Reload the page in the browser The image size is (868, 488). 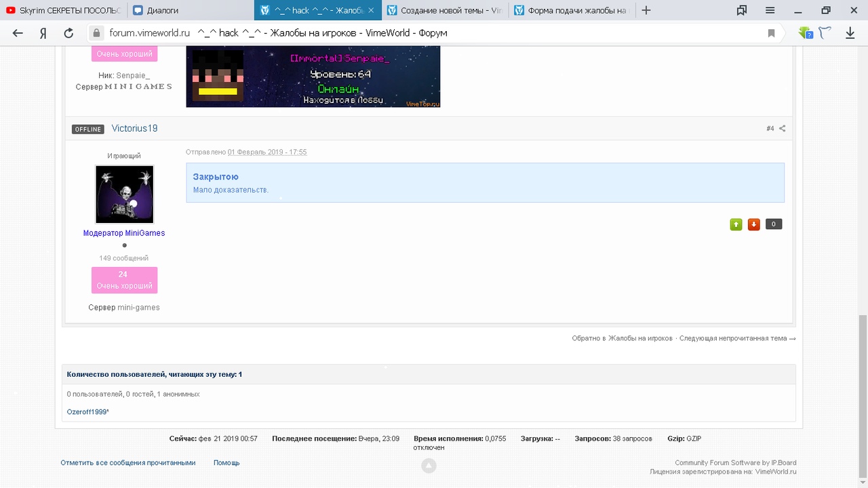pos(68,33)
